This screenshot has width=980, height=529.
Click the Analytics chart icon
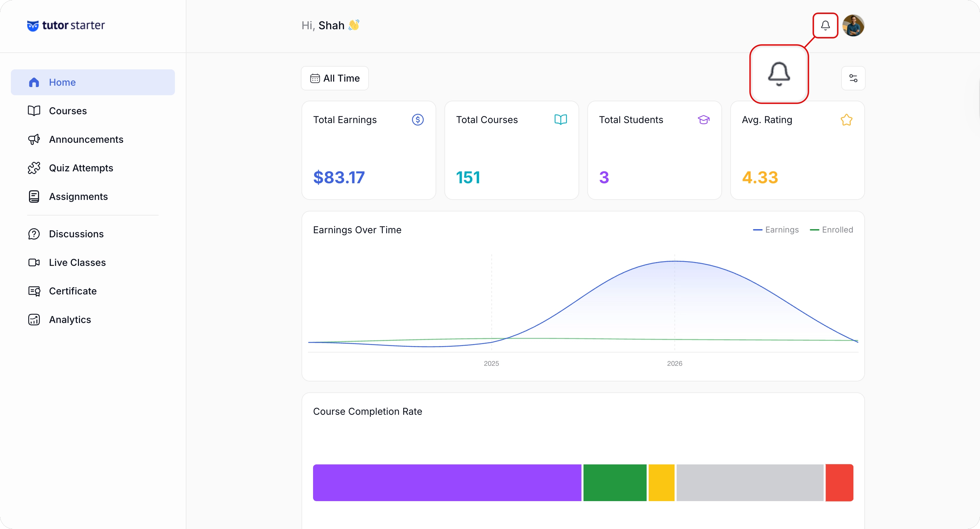[34, 320]
